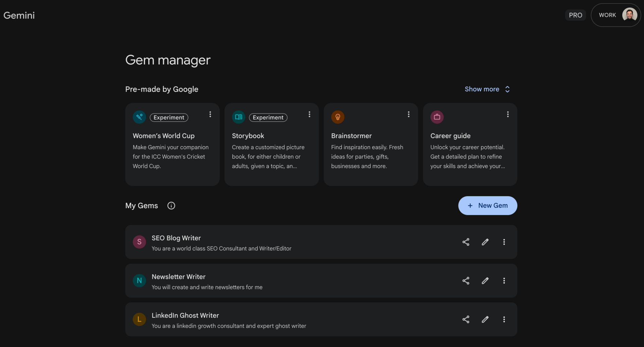Click the Career guide 'Unlock your career potential' description
The height and width of the screenshot is (347, 644).
pyautogui.click(x=468, y=157)
